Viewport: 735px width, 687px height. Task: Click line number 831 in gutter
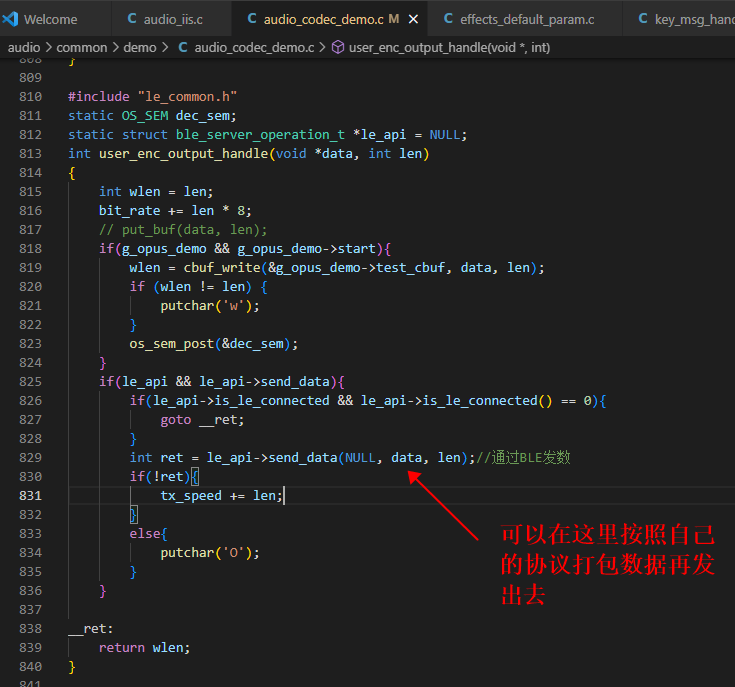tap(30, 496)
